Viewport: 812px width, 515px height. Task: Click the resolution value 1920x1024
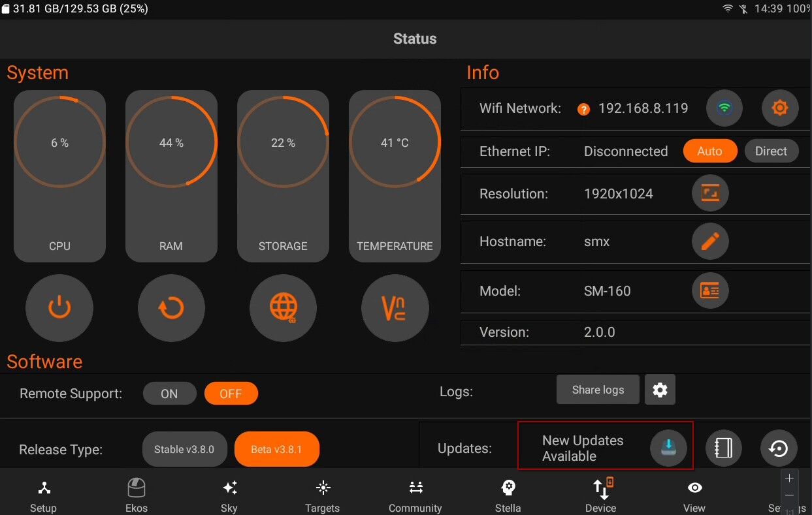(x=619, y=194)
